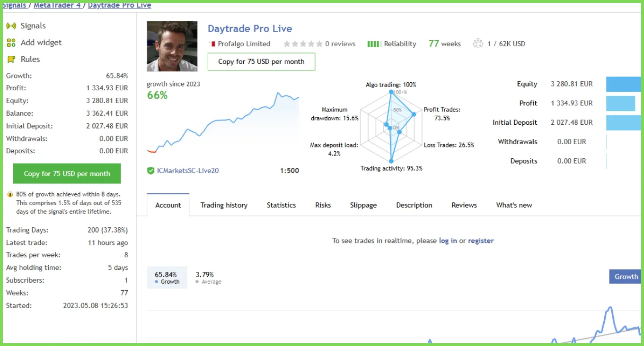
Task: Open the What's new tab
Action: [514, 205]
